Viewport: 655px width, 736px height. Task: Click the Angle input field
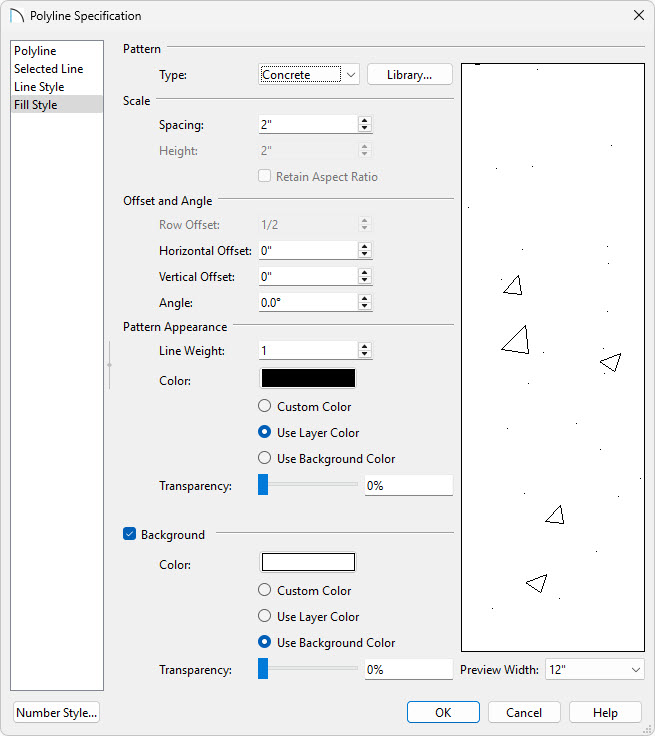[x=308, y=302]
